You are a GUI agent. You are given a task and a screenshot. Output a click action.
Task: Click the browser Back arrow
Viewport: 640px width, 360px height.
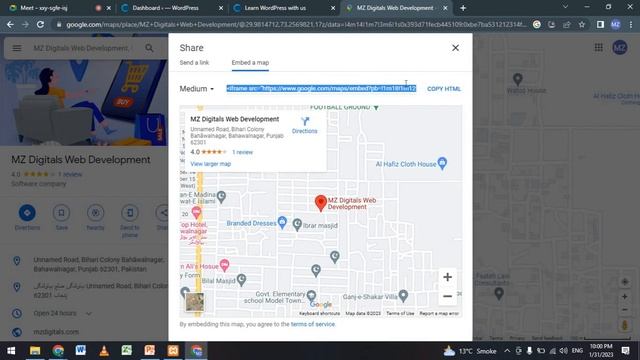coord(10,24)
